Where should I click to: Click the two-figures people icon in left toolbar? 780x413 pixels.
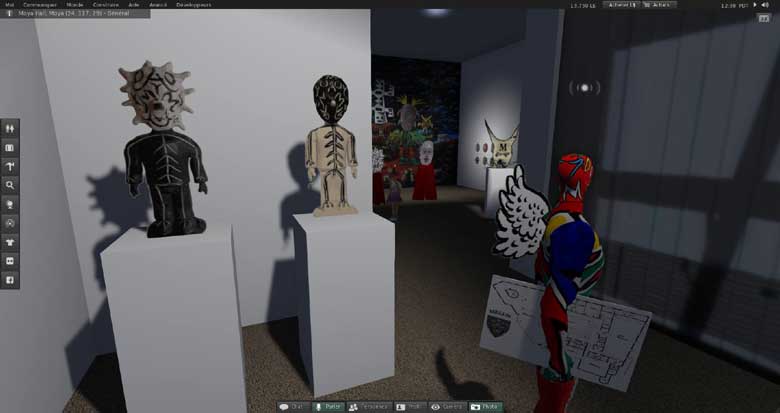click(10, 128)
